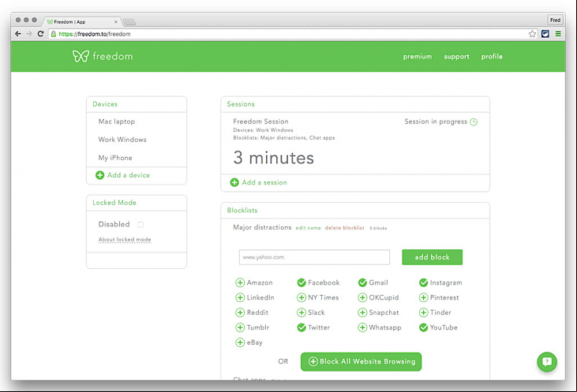Add Pinterest to the blocklist
This screenshot has height=392, width=577.
click(x=424, y=297)
